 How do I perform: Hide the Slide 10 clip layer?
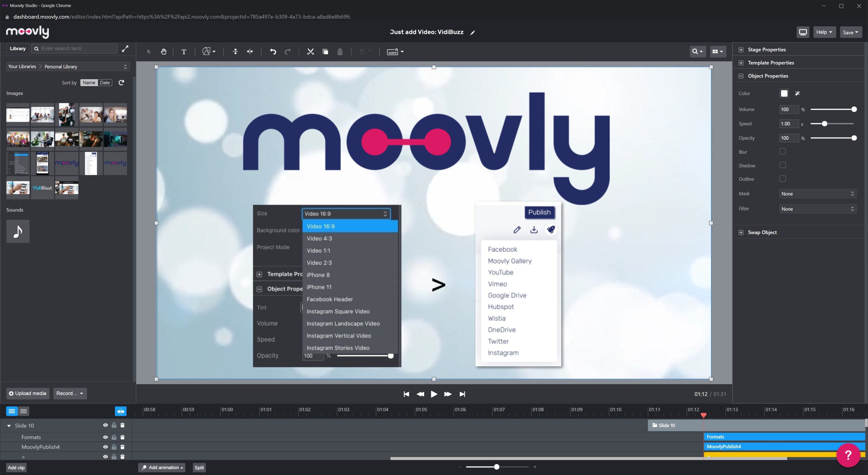click(105, 425)
